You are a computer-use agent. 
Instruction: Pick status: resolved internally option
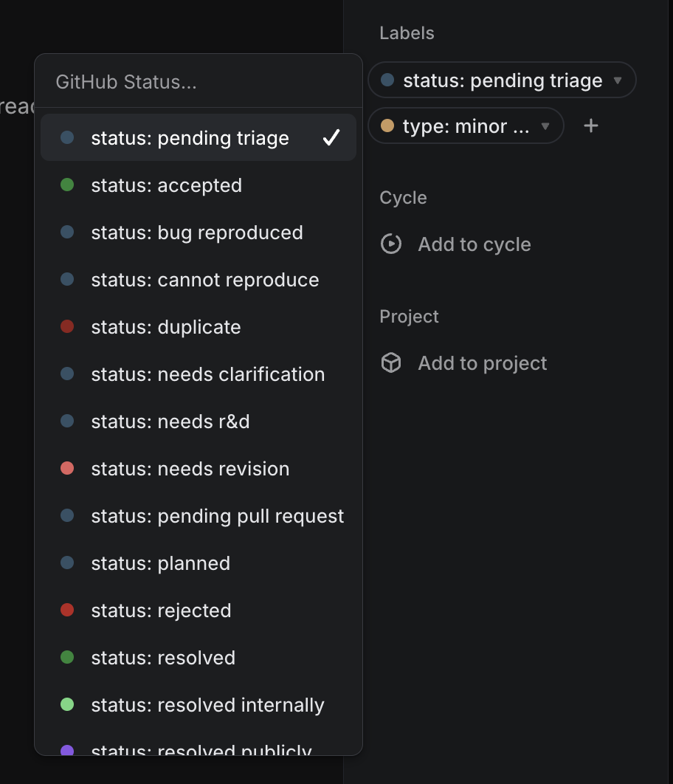point(199,705)
